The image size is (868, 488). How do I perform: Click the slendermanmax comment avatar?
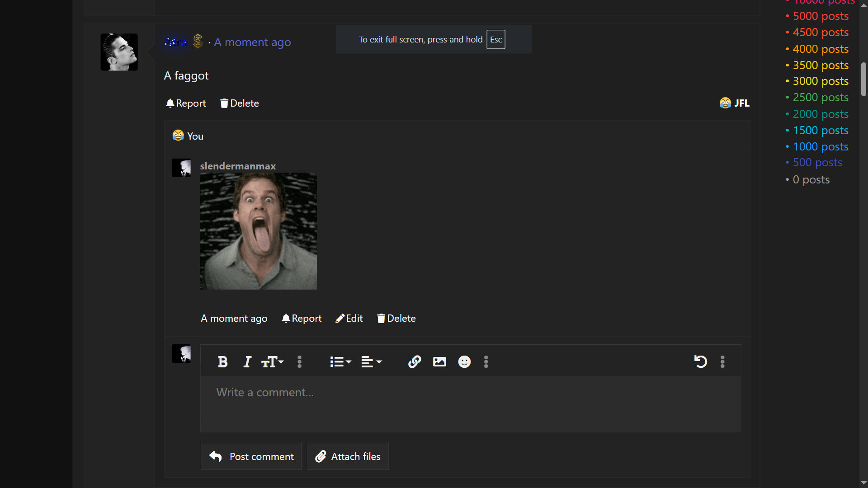[181, 168]
